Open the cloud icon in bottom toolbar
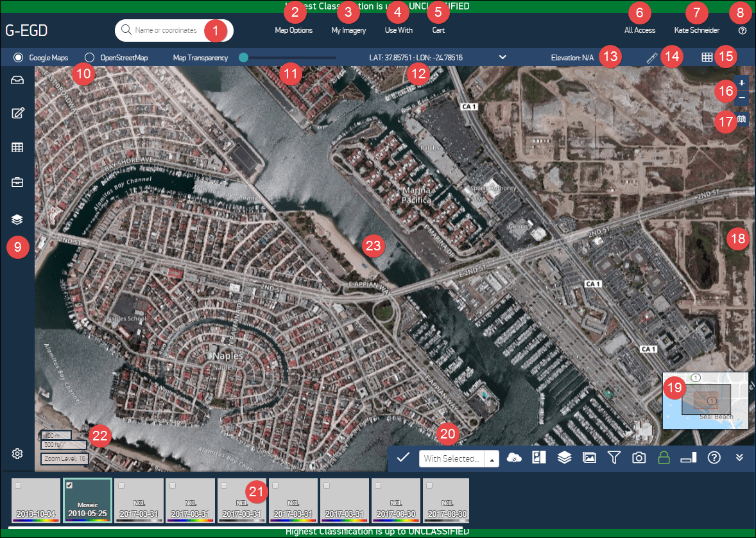Image resolution: width=756 pixels, height=538 pixels. 515,458
